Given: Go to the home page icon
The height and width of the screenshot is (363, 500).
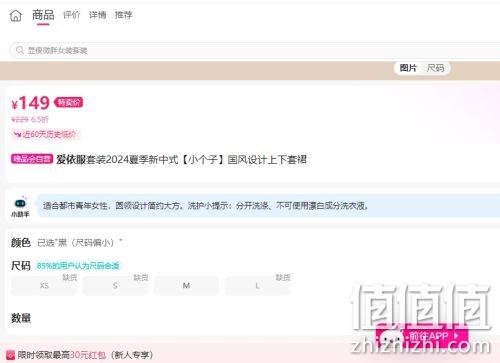Looking at the screenshot, I should tap(15, 15).
